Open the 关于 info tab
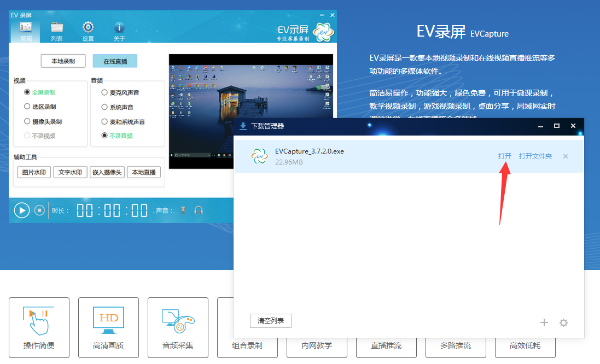This screenshot has height=364, width=600. (119, 31)
